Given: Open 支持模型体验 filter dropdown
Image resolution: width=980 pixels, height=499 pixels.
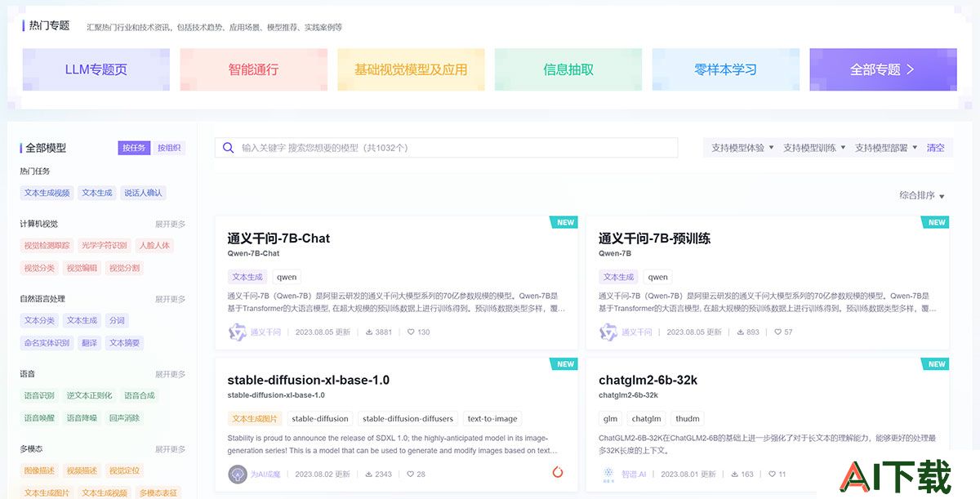Looking at the screenshot, I should (742, 148).
